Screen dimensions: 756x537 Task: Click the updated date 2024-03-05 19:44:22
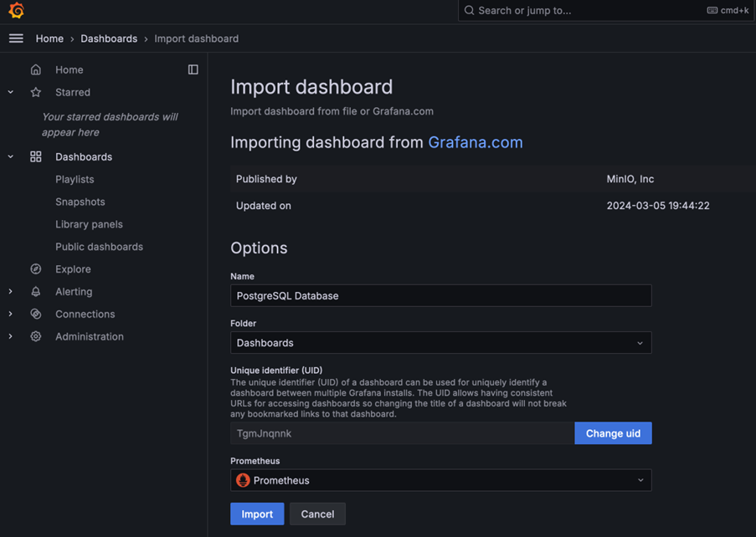(x=658, y=206)
